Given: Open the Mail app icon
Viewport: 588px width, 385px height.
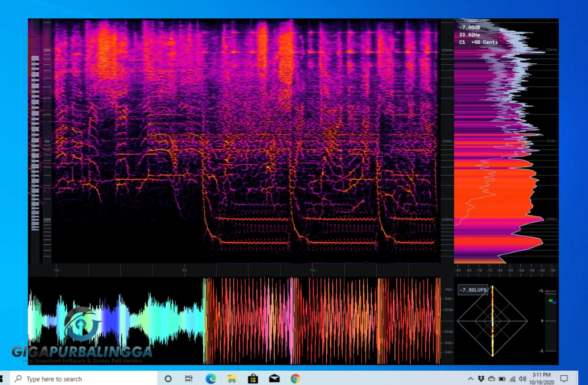Looking at the screenshot, I should click(x=274, y=379).
